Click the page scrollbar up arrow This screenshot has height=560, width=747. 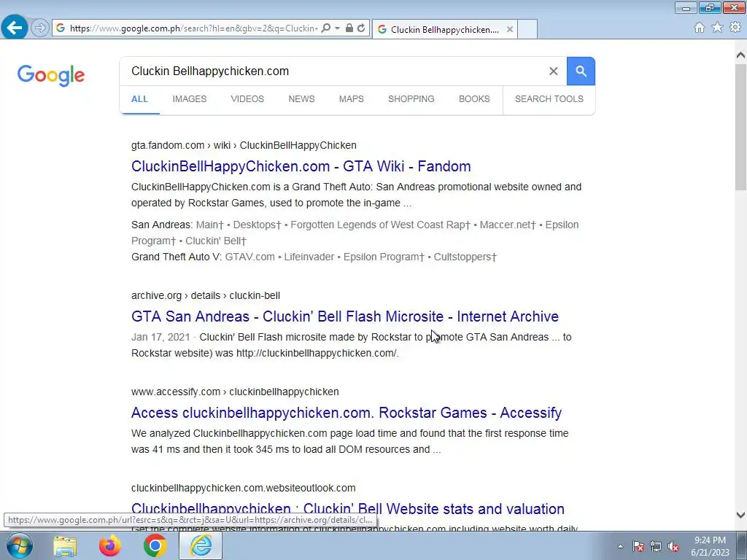click(740, 55)
